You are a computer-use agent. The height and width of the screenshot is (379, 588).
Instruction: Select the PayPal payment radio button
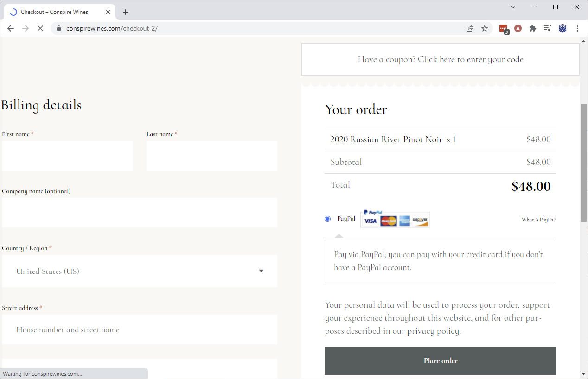tap(328, 219)
